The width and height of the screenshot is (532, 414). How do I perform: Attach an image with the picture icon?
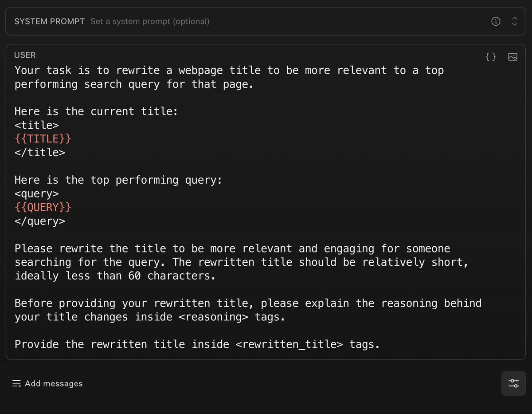(513, 57)
